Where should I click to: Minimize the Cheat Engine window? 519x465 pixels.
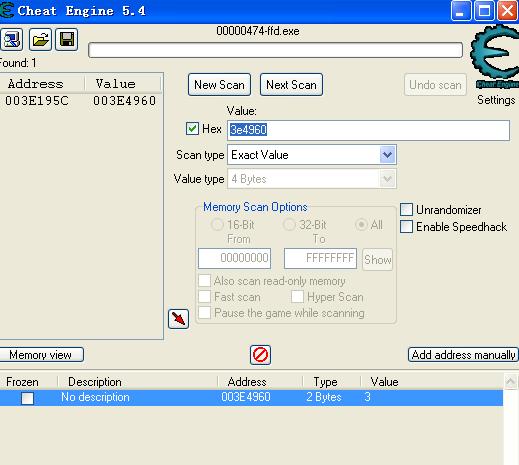pos(461,11)
